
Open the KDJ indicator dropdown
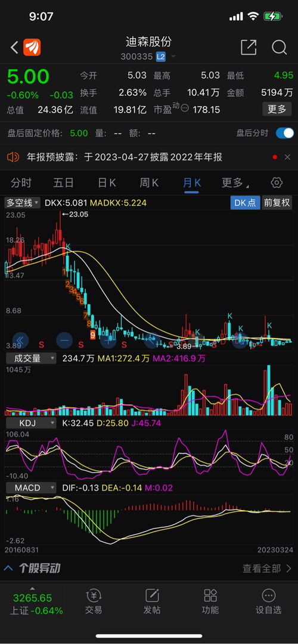point(31,423)
